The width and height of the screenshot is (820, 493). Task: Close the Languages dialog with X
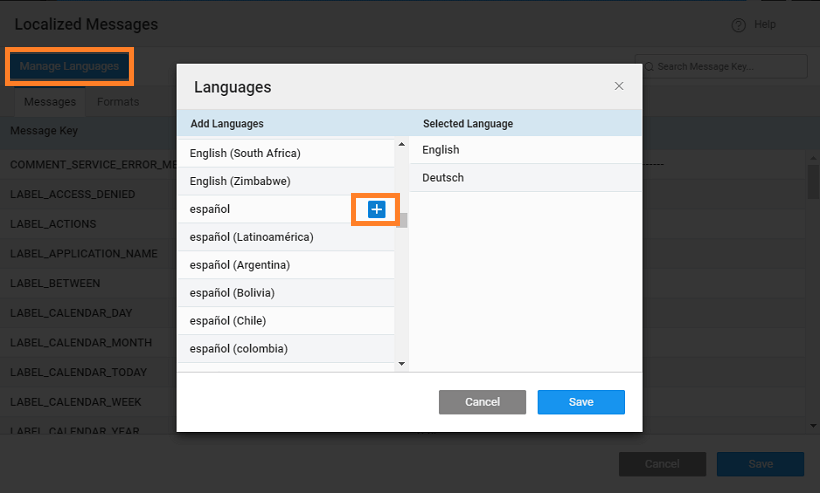(x=619, y=87)
